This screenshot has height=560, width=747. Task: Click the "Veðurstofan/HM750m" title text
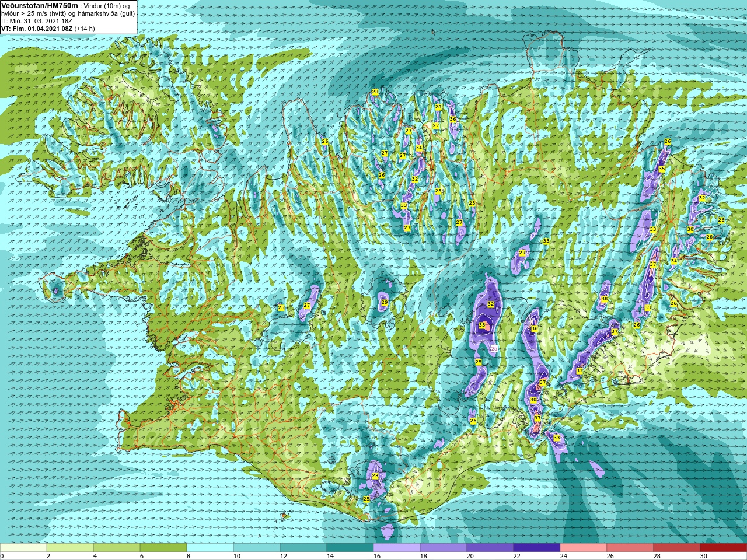pyautogui.click(x=40, y=5)
